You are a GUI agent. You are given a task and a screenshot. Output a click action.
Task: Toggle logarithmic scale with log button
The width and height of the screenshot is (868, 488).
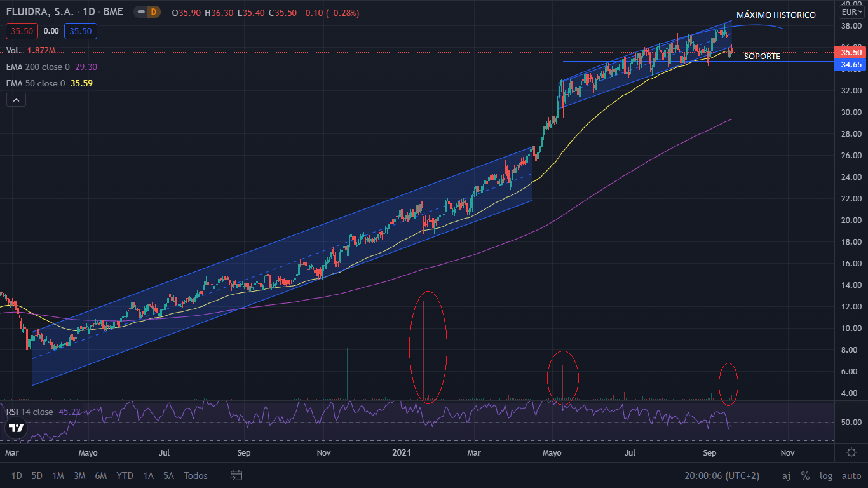[x=825, y=475]
